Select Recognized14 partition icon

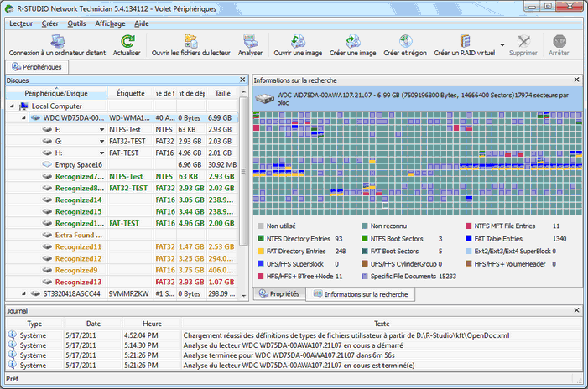(47, 200)
